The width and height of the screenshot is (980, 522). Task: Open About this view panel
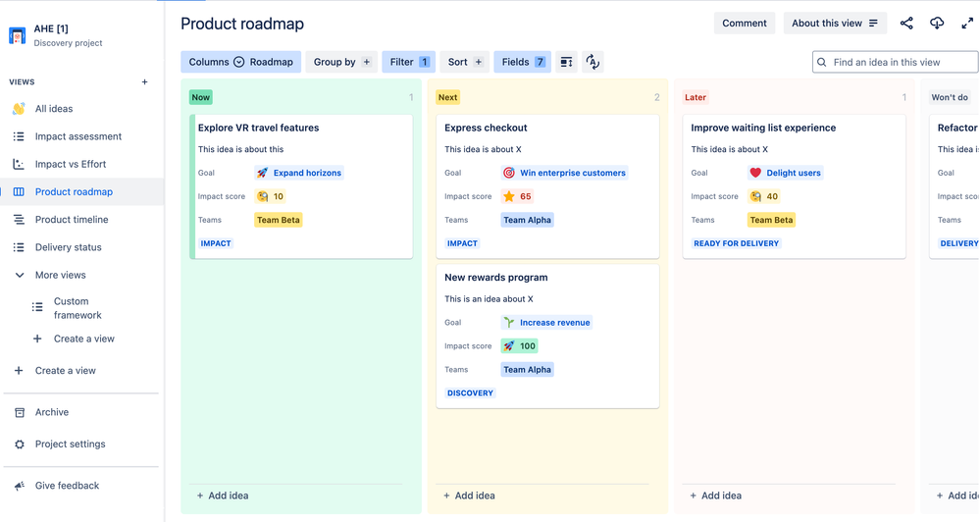[x=835, y=24]
